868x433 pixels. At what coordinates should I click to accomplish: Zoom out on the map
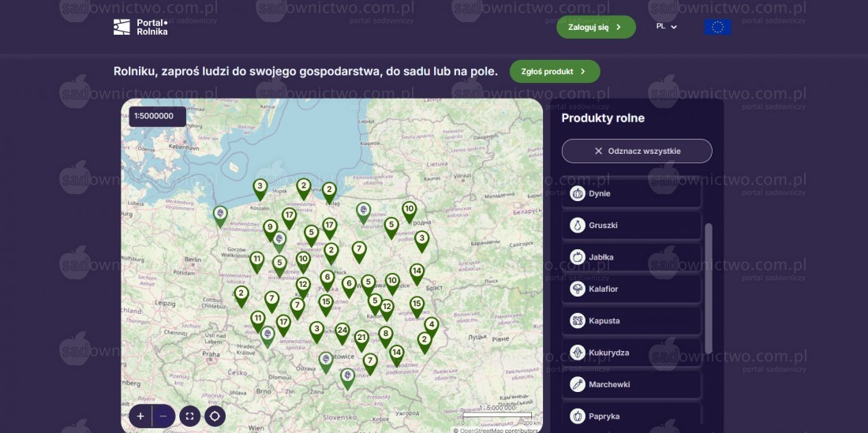(163, 416)
